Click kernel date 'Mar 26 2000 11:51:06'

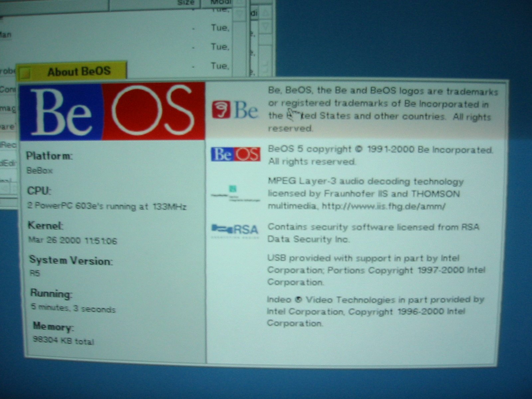click(x=73, y=240)
